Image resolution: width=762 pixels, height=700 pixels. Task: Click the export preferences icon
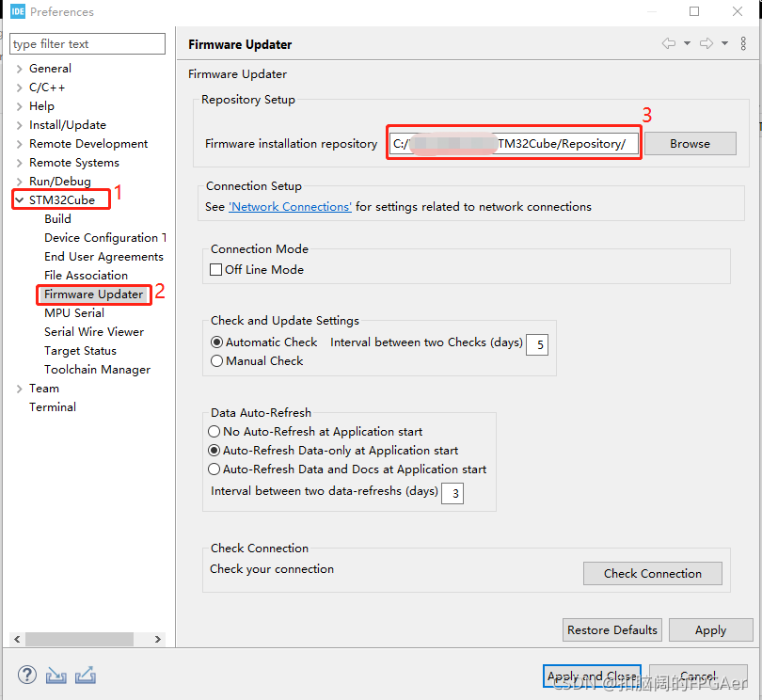[x=86, y=676]
